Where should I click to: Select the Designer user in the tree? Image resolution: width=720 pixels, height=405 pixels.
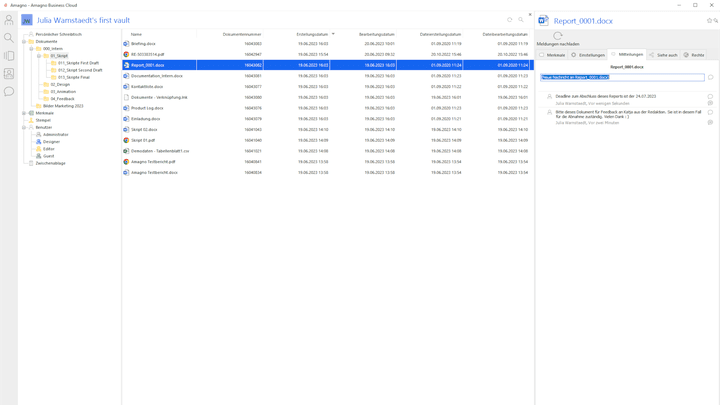[x=50, y=142]
